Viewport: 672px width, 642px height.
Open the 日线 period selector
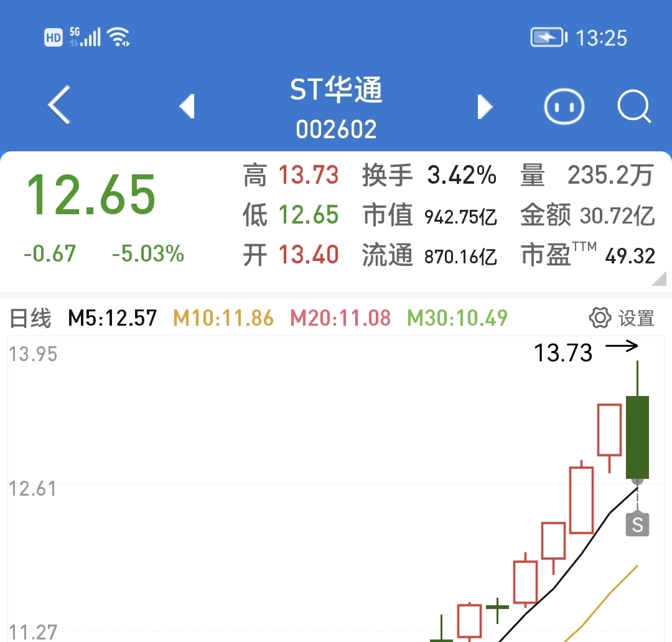tap(30, 318)
